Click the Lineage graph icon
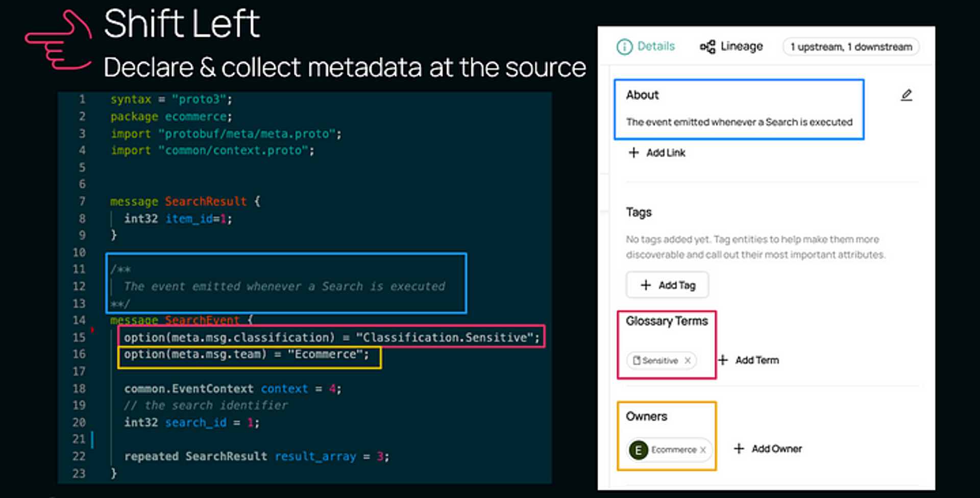 [x=707, y=47]
